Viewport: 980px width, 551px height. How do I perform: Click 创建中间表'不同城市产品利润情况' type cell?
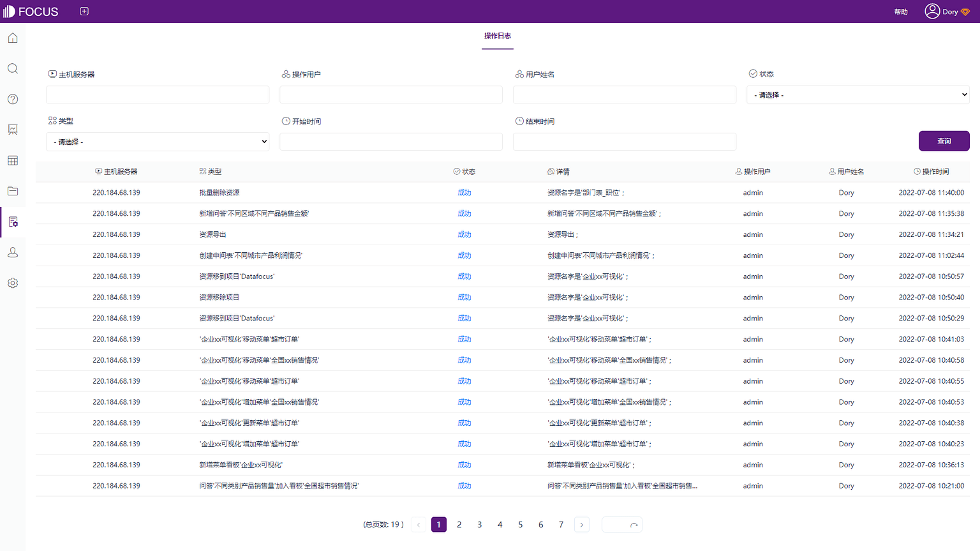click(x=251, y=256)
